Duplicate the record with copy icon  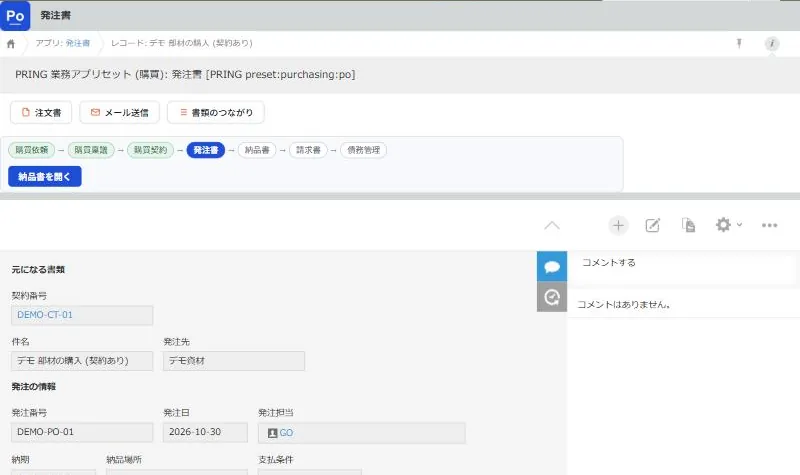pos(688,225)
